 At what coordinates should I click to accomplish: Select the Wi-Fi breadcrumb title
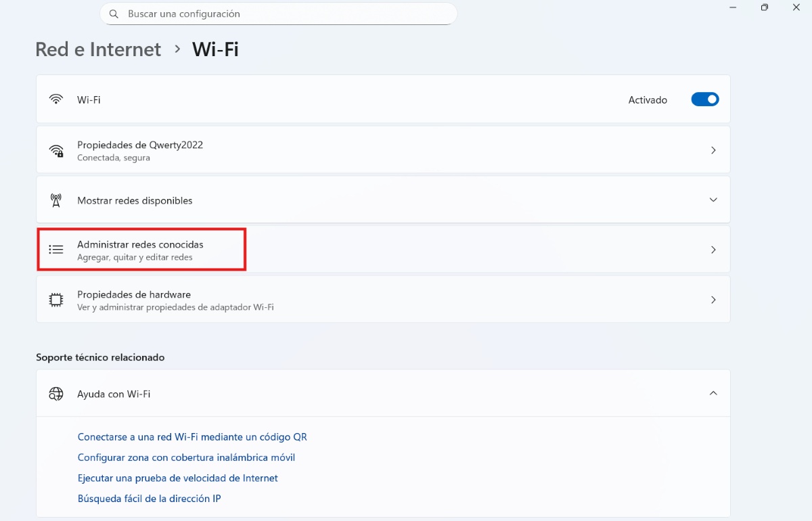pos(215,49)
